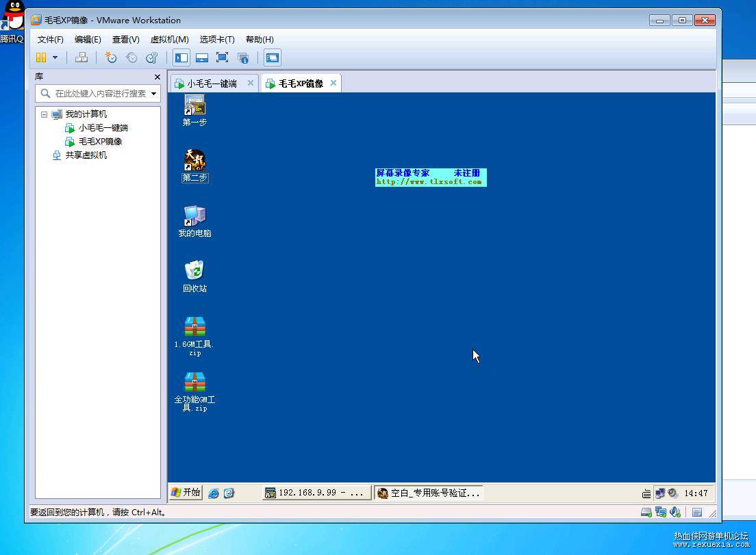Open the snapshot manager icon
Viewport: 756px width, 555px height.
coord(152,57)
